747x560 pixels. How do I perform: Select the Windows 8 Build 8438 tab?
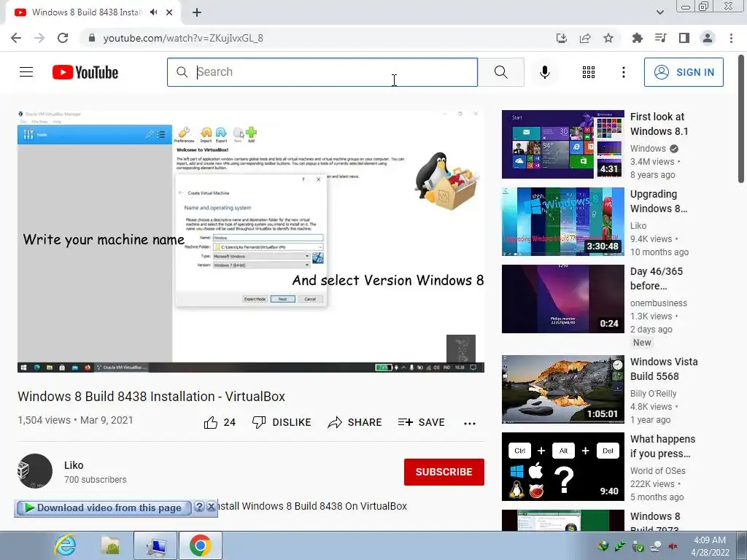point(86,12)
